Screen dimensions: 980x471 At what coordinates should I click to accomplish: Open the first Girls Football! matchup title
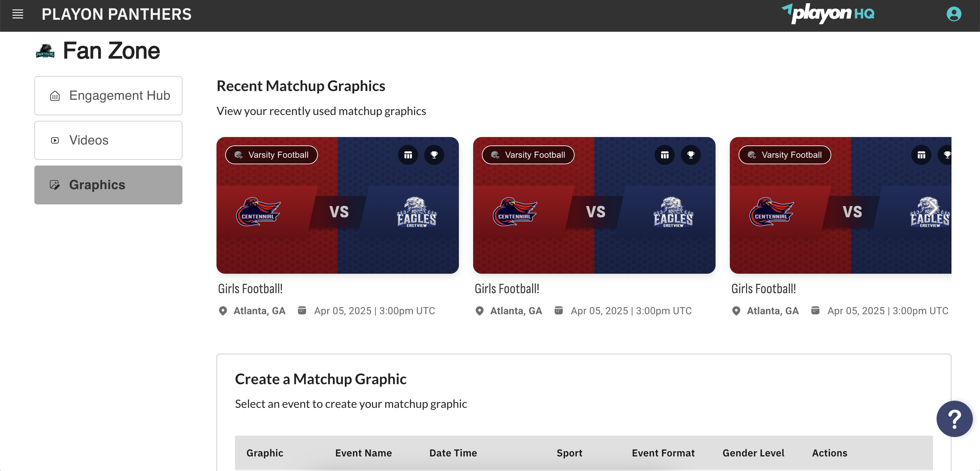click(250, 289)
